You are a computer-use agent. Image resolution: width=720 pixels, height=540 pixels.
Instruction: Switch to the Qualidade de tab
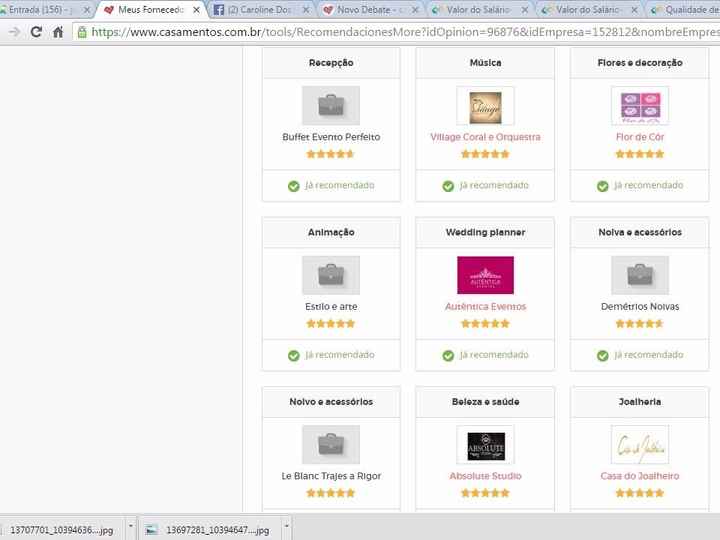click(684, 9)
